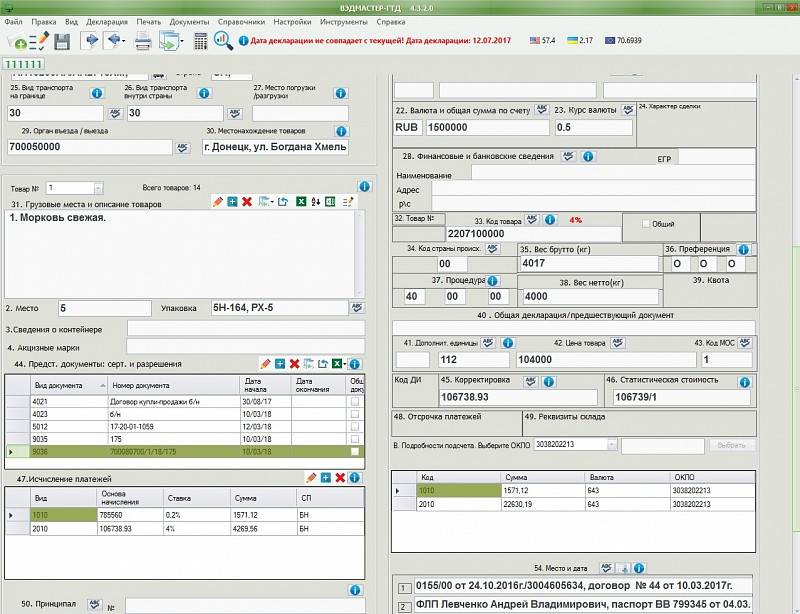Toggle the Общий checkbox
Screen dimensions: 800x614
(x=646, y=224)
